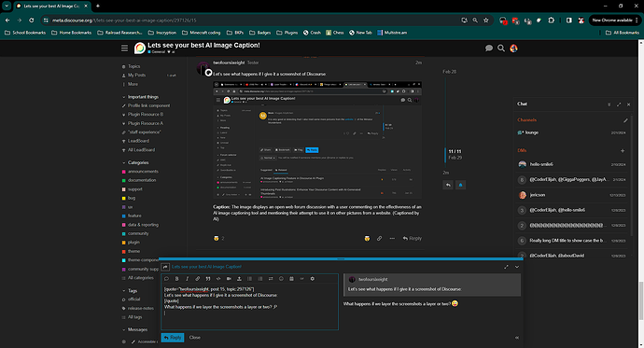This screenshot has height=348, width=644.
Task: Insert a hyperlink using composer toolbar
Action: [x=198, y=279]
